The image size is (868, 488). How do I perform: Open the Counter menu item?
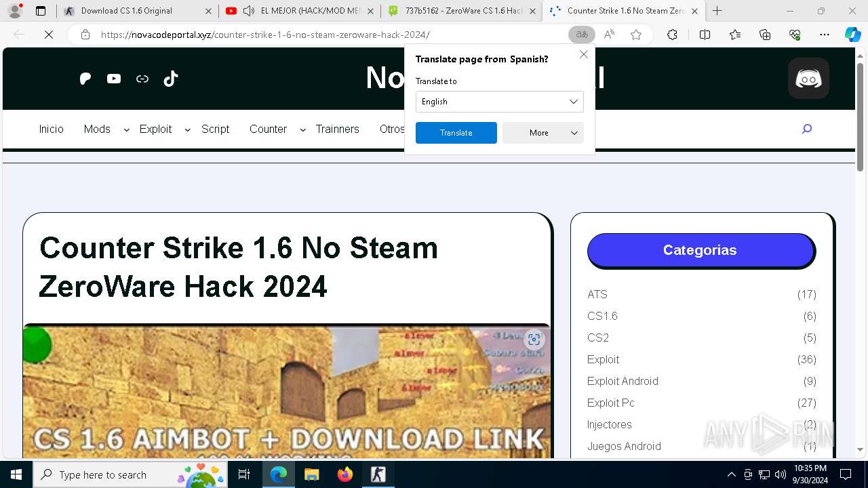coord(268,129)
